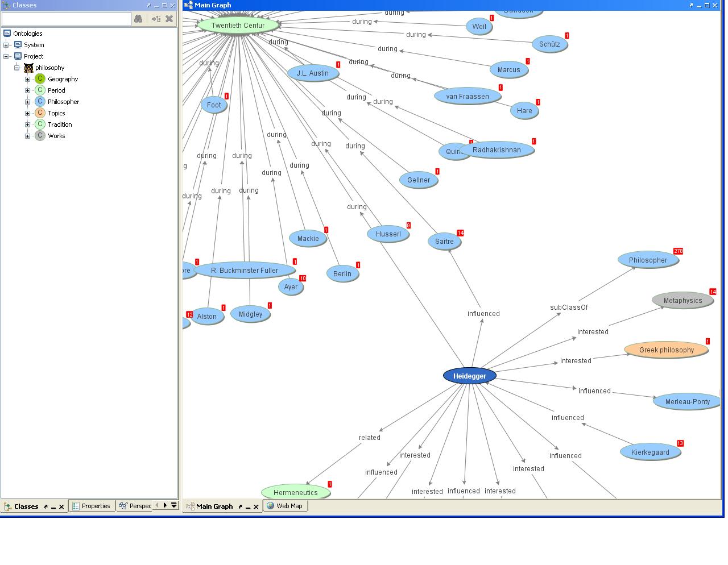Click the R. Buckminster Fuller node

[245, 270]
